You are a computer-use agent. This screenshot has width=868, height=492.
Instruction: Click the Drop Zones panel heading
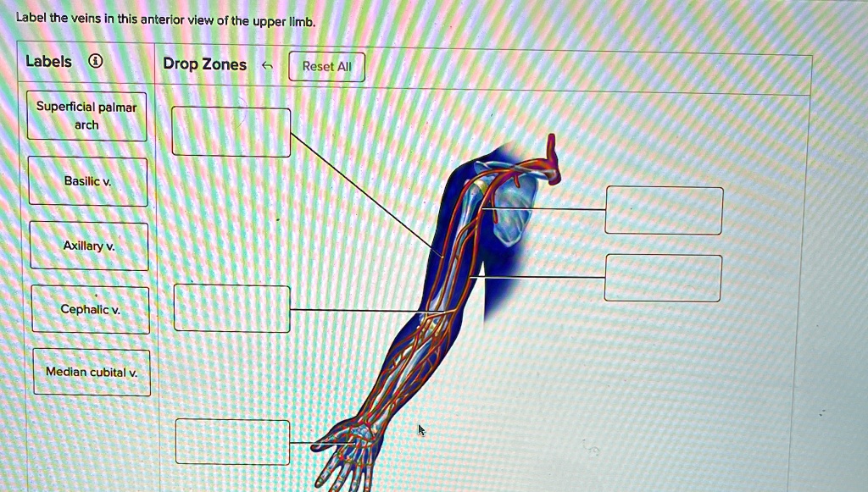pyautogui.click(x=204, y=64)
